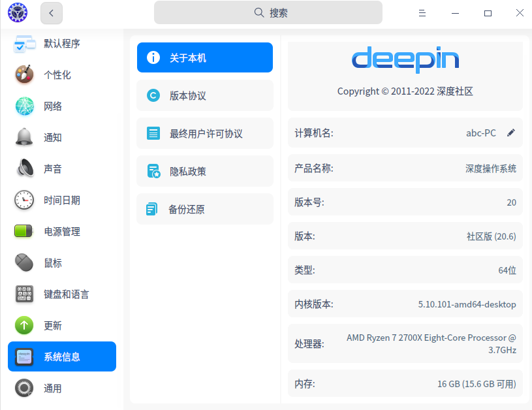Open the 电源管理 battery icon
Screen dimensions: 532x410
[23, 231]
